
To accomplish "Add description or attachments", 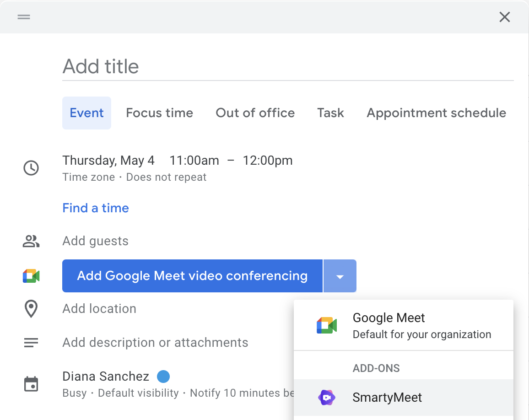I will 155,343.
